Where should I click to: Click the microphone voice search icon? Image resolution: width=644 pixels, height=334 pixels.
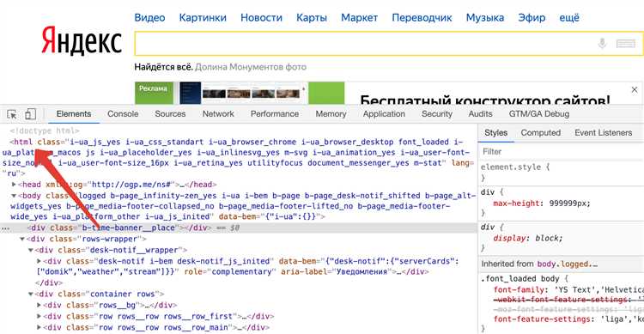(x=602, y=43)
